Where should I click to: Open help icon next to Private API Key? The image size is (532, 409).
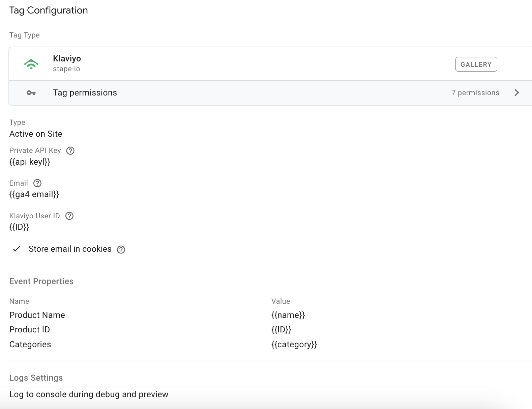pyautogui.click(x=70, y=151)
